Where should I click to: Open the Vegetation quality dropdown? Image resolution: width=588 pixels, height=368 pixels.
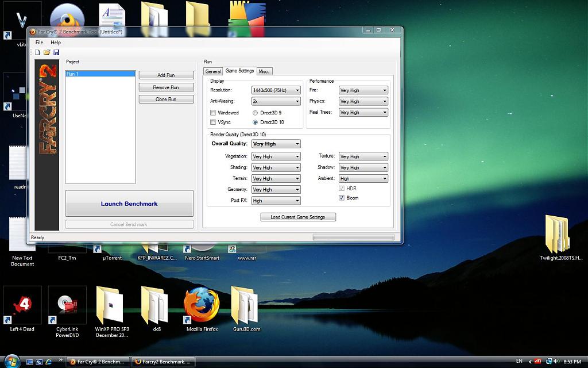pyautogui.click(x=276, y=156)
